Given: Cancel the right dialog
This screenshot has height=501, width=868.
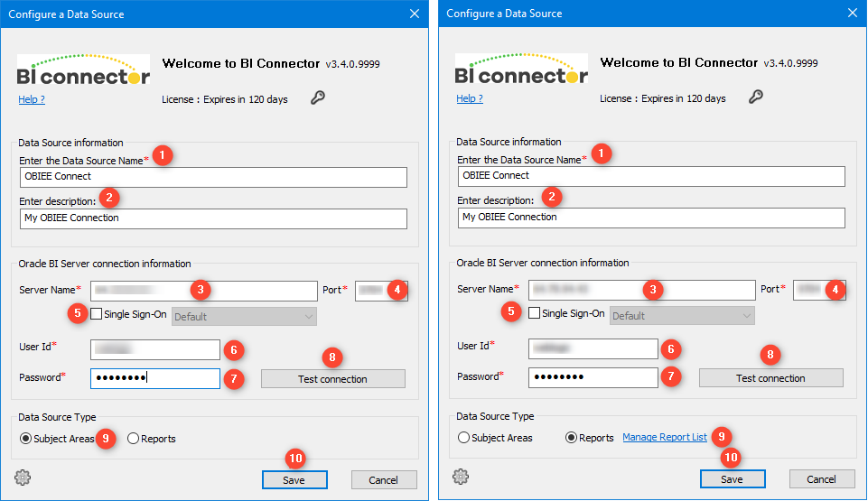Looking at the screenshot, I should 822,478.
